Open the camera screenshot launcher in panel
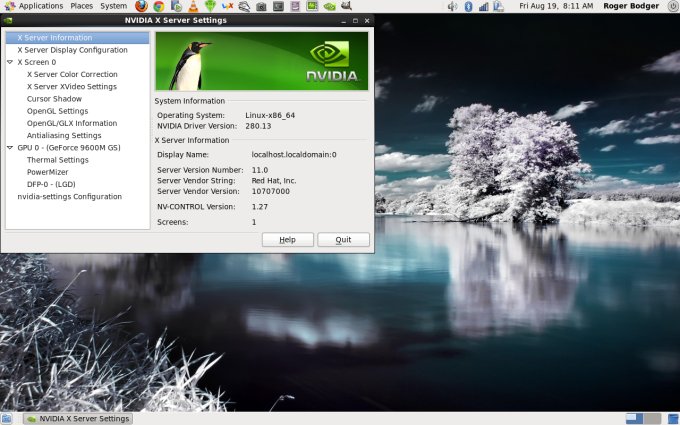 (261, 7)
